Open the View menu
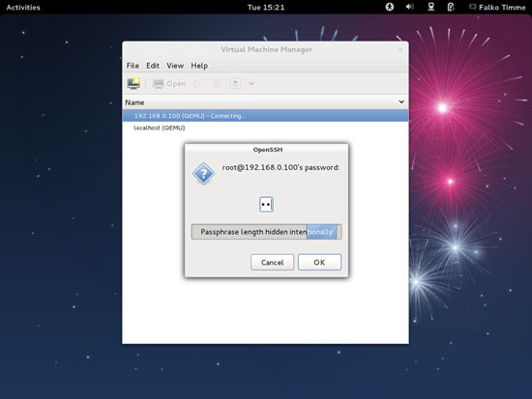This screenshot has height=399, width=532. click(x=175, y=66)
